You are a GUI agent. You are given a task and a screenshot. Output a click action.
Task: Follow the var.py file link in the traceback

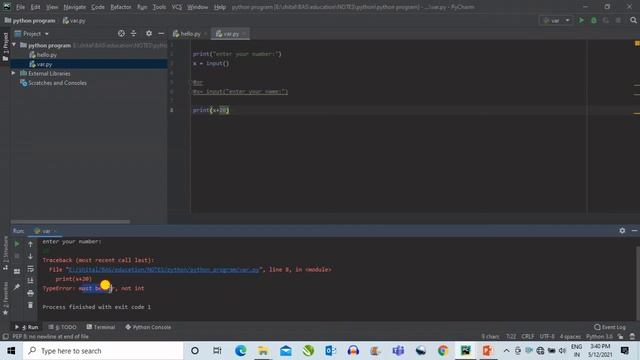(164, 269)
